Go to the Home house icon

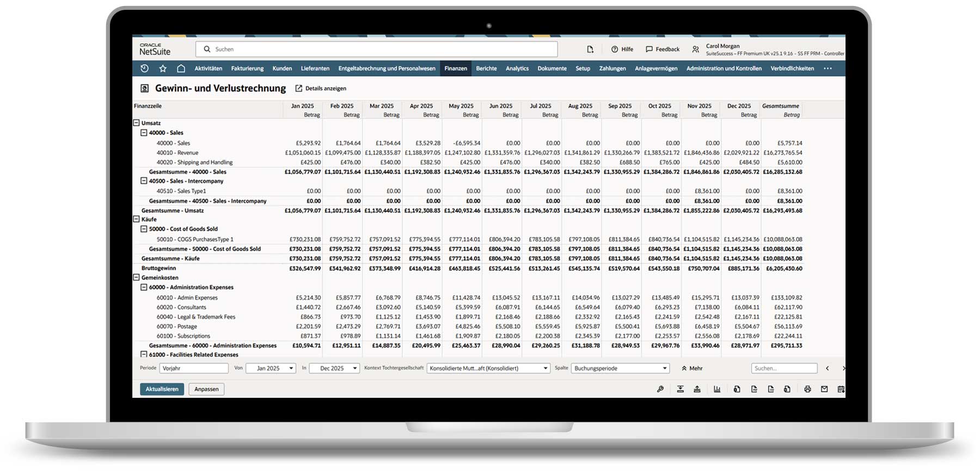tap(181, 68)
